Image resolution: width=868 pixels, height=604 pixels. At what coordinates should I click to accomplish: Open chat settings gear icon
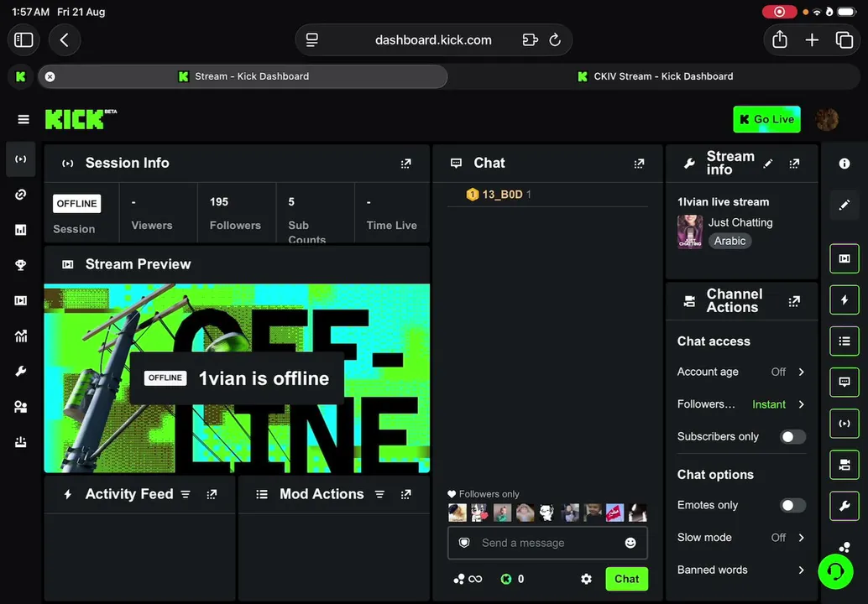(586, 579)
